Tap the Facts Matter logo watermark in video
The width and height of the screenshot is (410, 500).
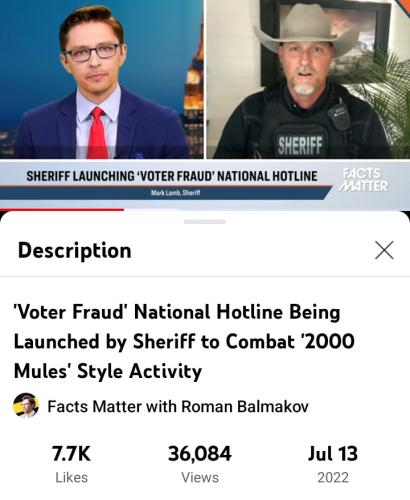364,180
